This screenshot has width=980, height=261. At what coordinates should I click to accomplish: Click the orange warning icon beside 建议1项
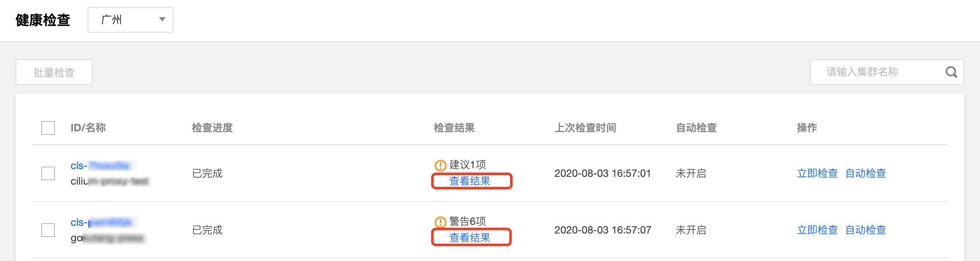pyautogui.click(x=441, y=165)
